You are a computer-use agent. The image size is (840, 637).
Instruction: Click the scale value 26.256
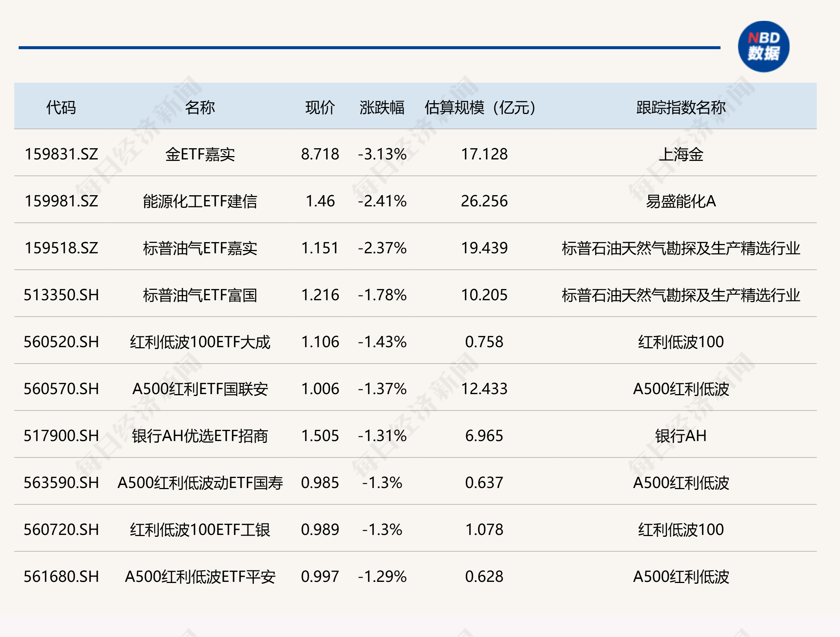(484, 201)
